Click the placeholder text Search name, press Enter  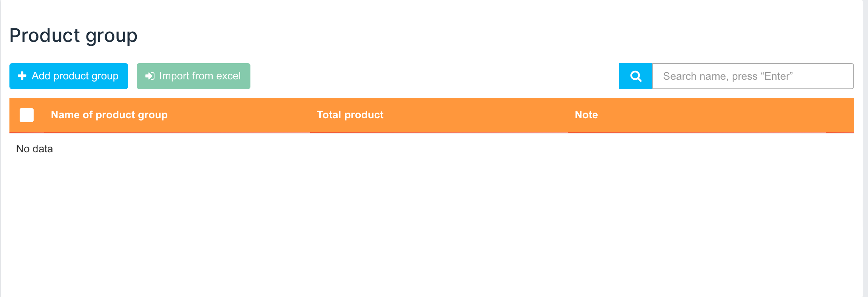click(728, 76)
